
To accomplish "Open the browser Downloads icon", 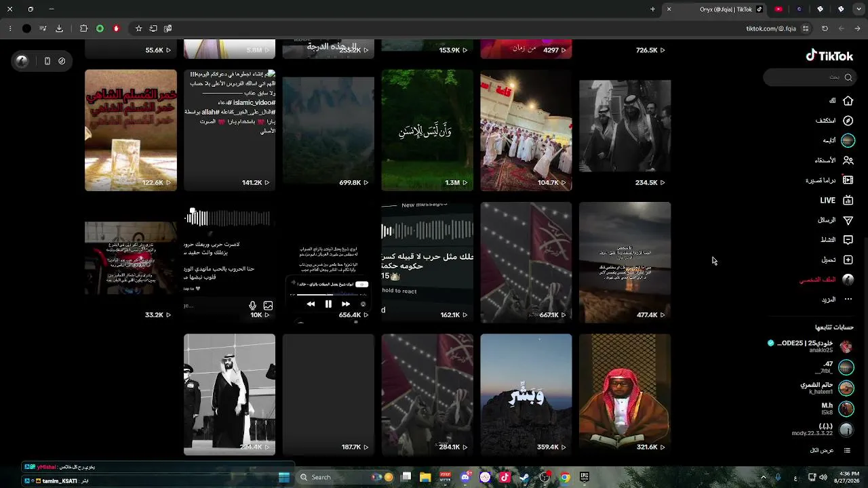I will click(59, 28).
